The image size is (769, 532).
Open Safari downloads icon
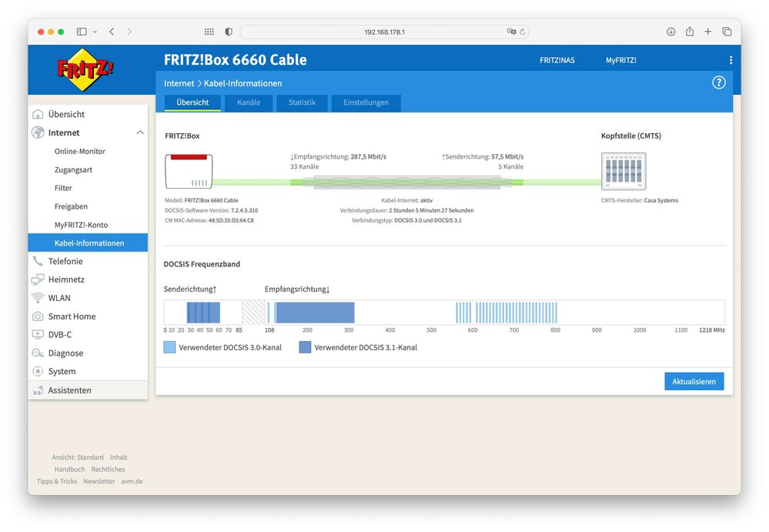[671, 32]
